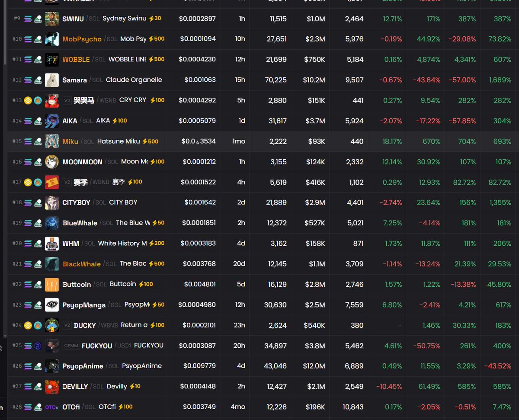Select the 1,669% change value

500,80
